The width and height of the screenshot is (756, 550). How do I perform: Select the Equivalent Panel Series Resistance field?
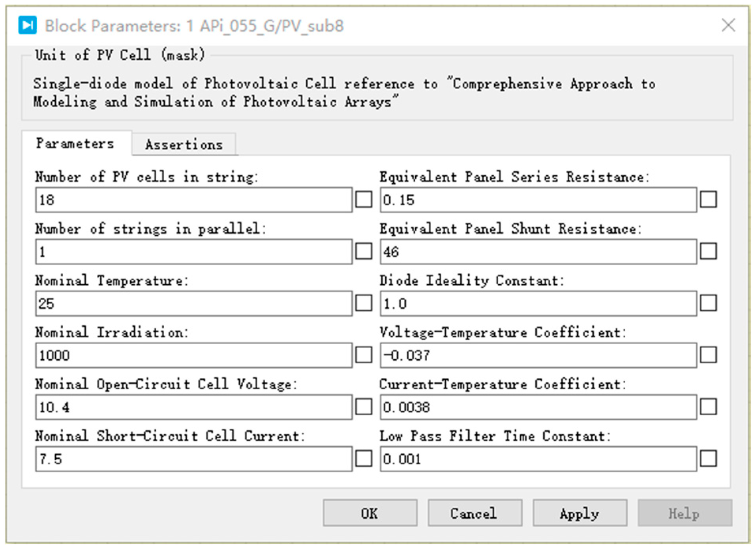pos(538,200)
